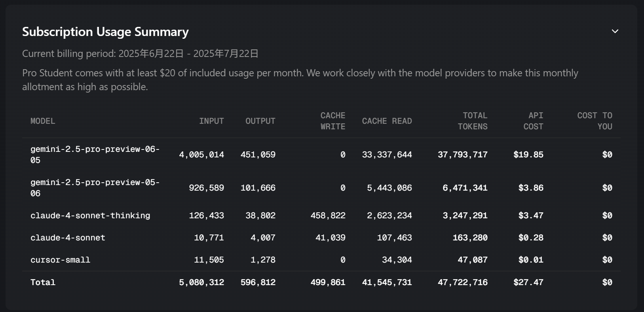644x312 pixels.
Task: Click output value 1,278
Action: pyautogui.click(x=263, y=260)
